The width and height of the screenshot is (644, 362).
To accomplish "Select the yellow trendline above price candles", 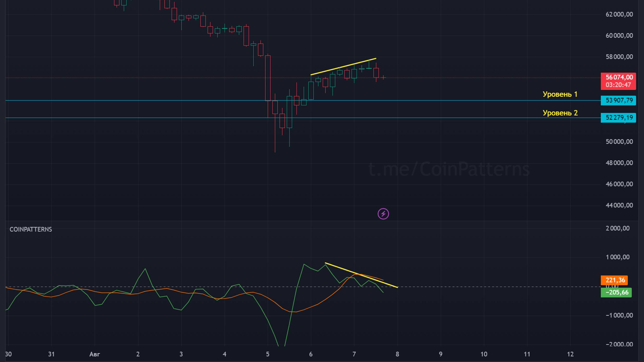I will [x=343, y=67].
